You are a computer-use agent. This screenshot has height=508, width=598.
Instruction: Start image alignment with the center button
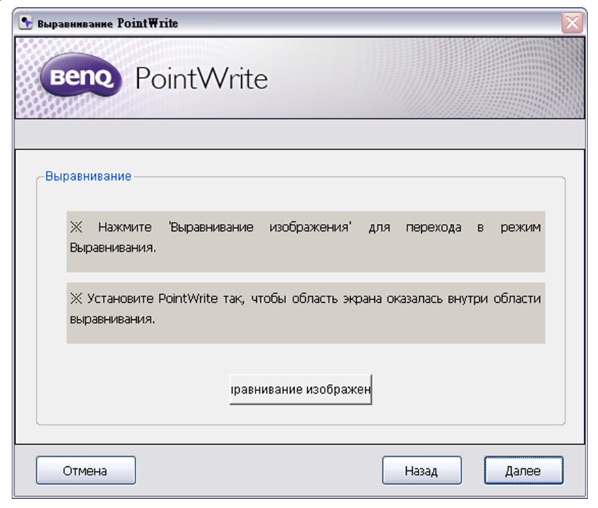coord(301,389)
